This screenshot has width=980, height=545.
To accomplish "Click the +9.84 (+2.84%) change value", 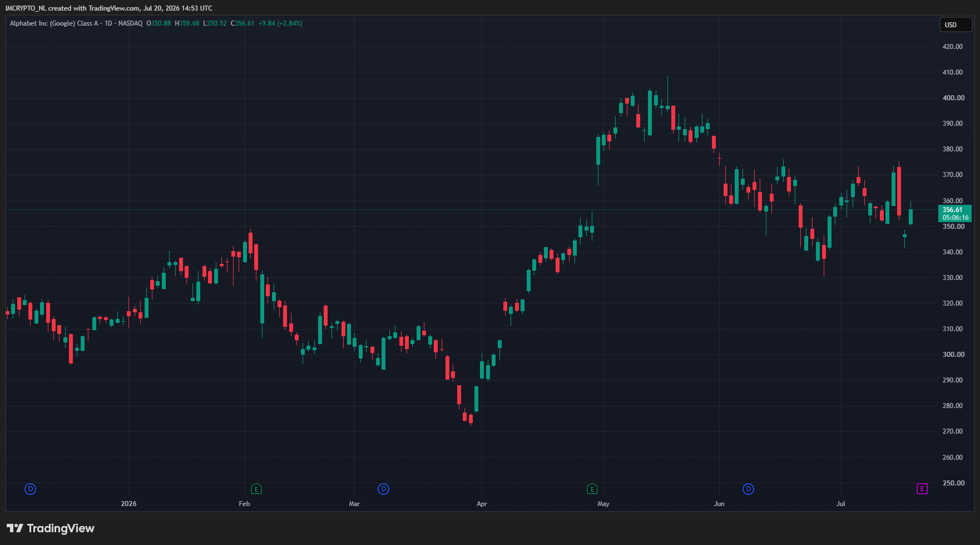I will click(x=280, y=23).
